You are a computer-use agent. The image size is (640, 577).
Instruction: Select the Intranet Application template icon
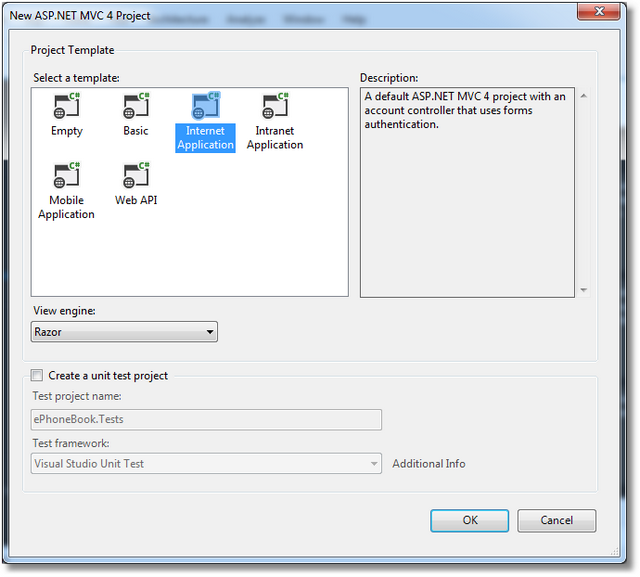click(x=275, y=106)
